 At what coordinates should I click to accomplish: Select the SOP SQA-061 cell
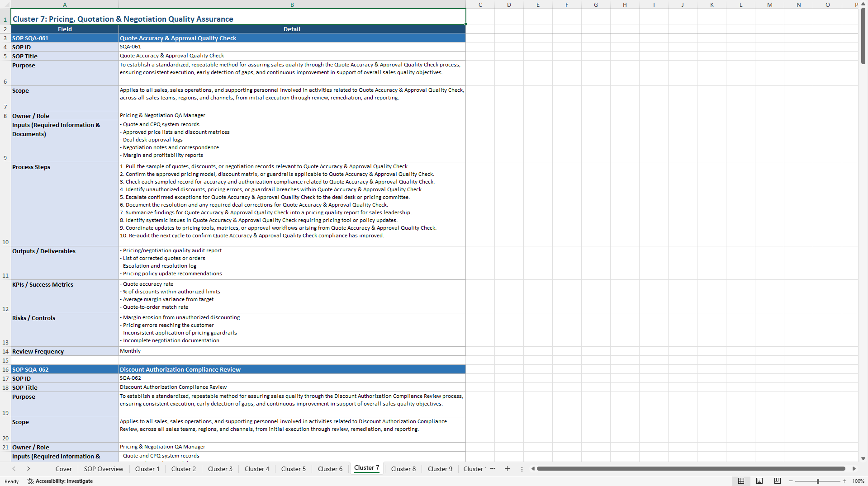[65, 38]
